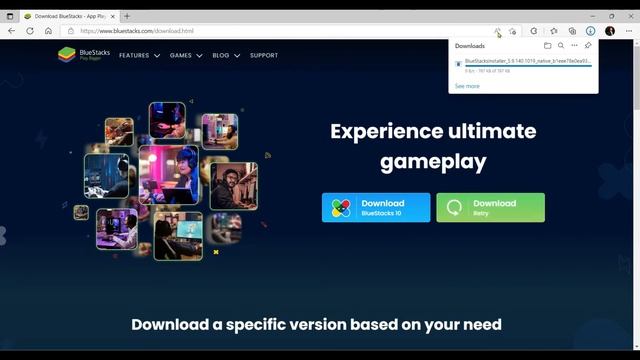
Task: Open the browser home page
Action: coord(48,31)
